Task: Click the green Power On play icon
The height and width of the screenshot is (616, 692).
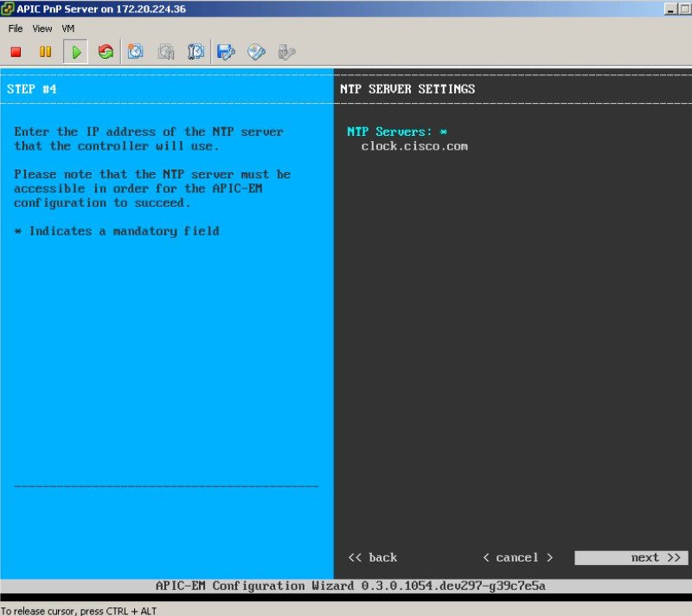Action: (76, 52)
